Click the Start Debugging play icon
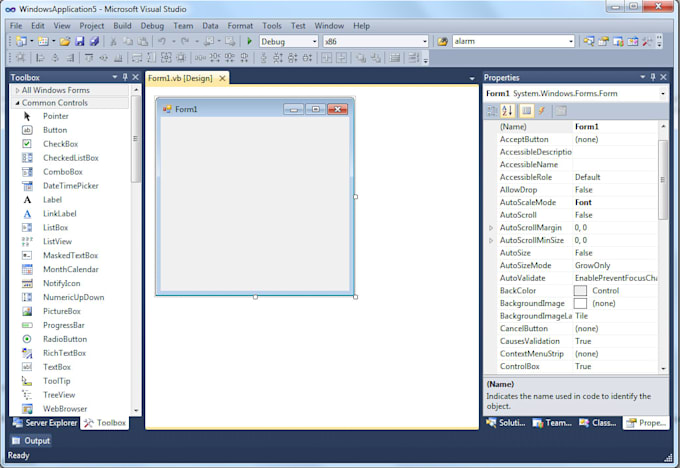Viewport: 680px width, 468px height. pyautogui.click(x=249, y=42)
